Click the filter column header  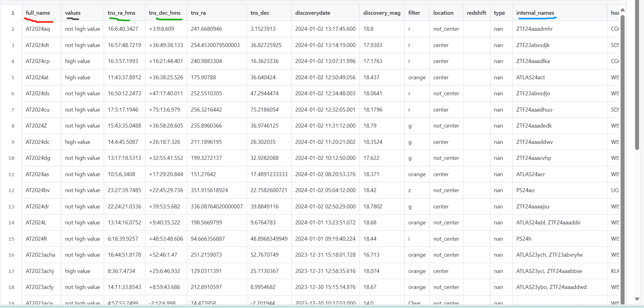(x=414, y=13)
